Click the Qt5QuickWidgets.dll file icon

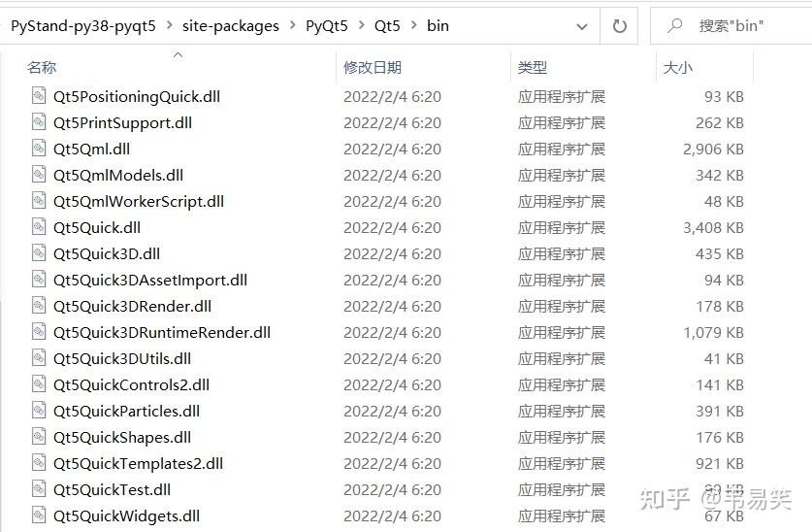click(x=39, y=515)
